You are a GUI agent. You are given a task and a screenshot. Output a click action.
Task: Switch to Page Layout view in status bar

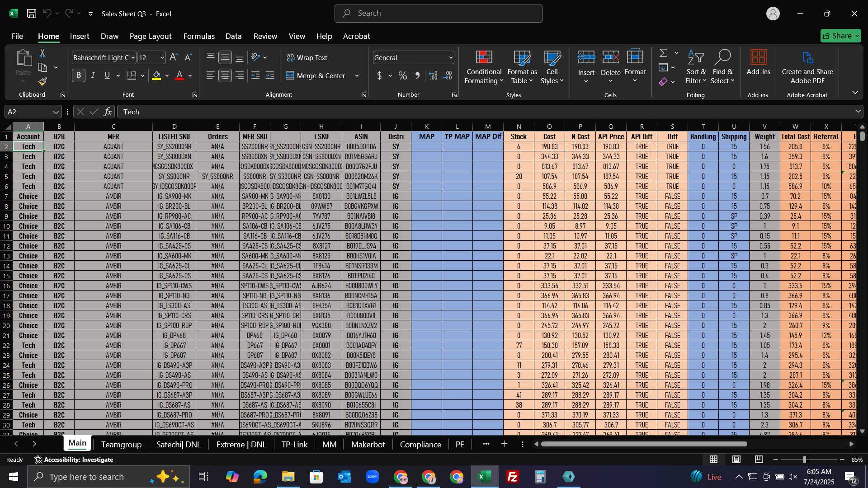point(736,460)
